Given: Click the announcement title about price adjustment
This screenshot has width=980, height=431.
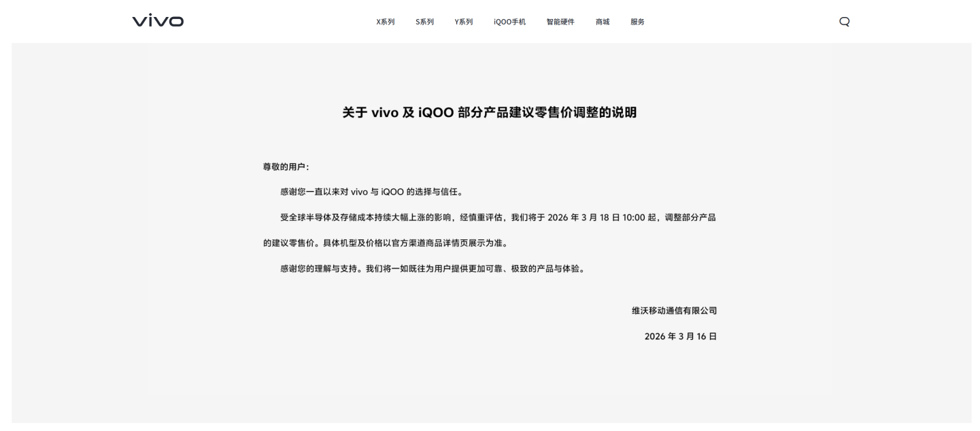Looking at the screenshot, I should (489, 114).
